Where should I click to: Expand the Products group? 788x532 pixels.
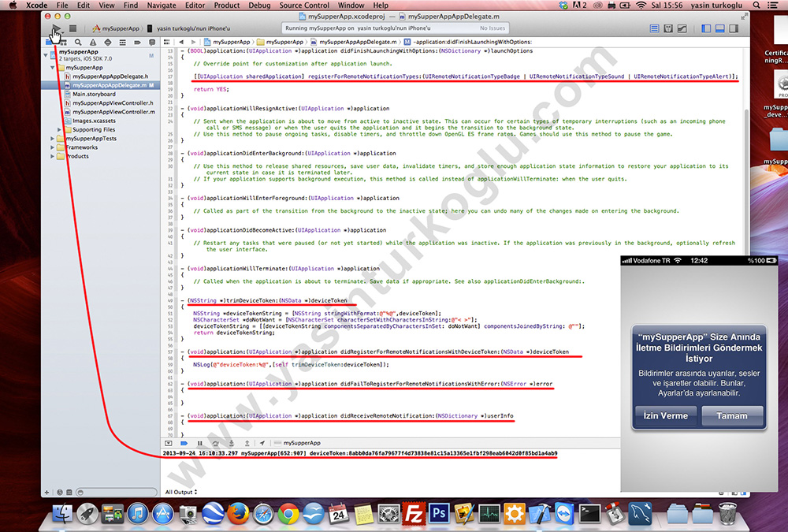(x=52, y=156)
